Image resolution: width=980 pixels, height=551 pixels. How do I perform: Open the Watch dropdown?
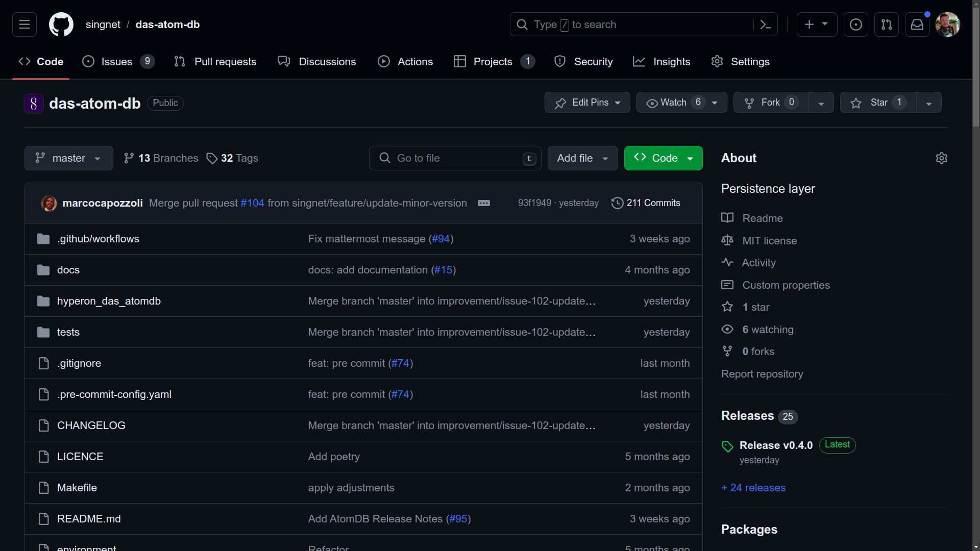tap(681, 103)
